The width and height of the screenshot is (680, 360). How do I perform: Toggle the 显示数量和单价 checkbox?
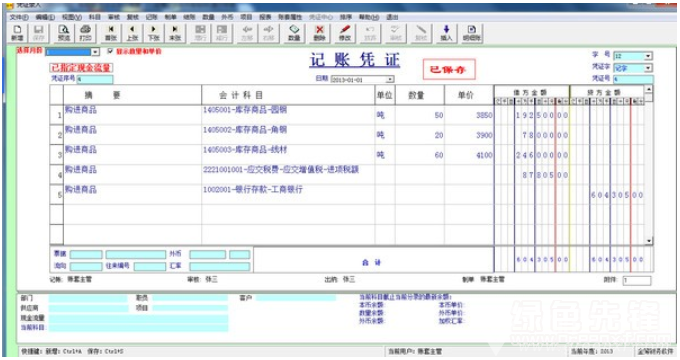[x=110, y=51]
